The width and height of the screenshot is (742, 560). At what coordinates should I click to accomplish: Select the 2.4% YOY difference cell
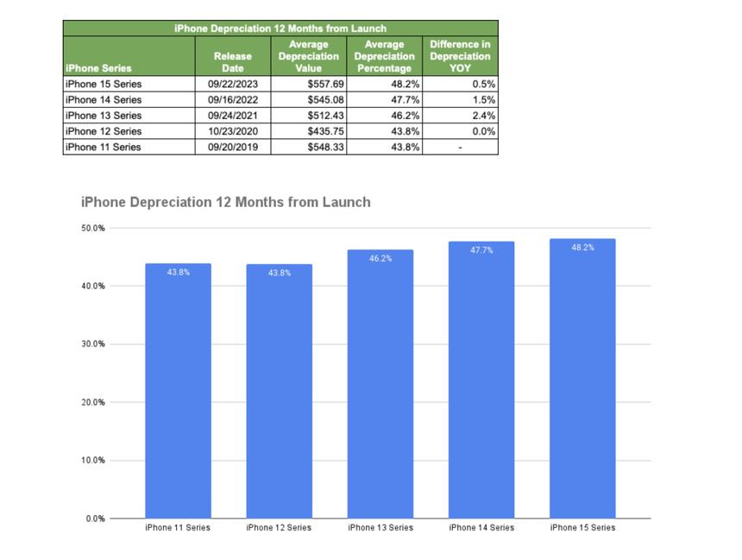[x=460, y=116]
